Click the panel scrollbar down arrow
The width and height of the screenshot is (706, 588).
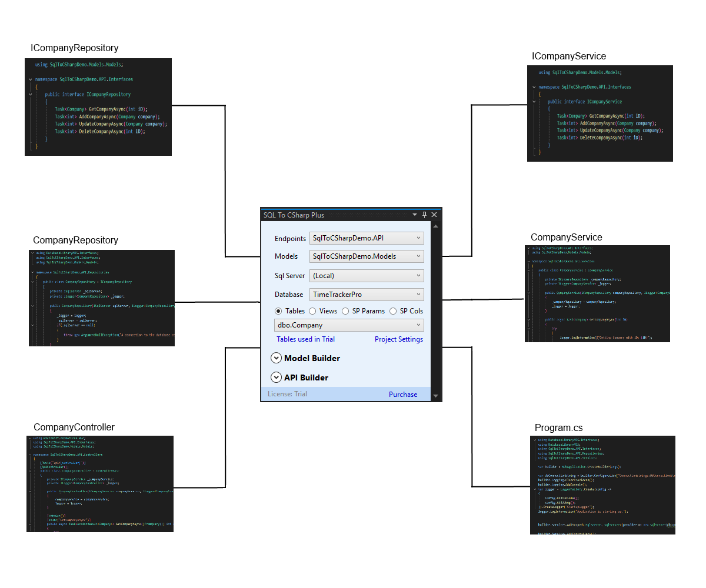(x=435, y=396)
